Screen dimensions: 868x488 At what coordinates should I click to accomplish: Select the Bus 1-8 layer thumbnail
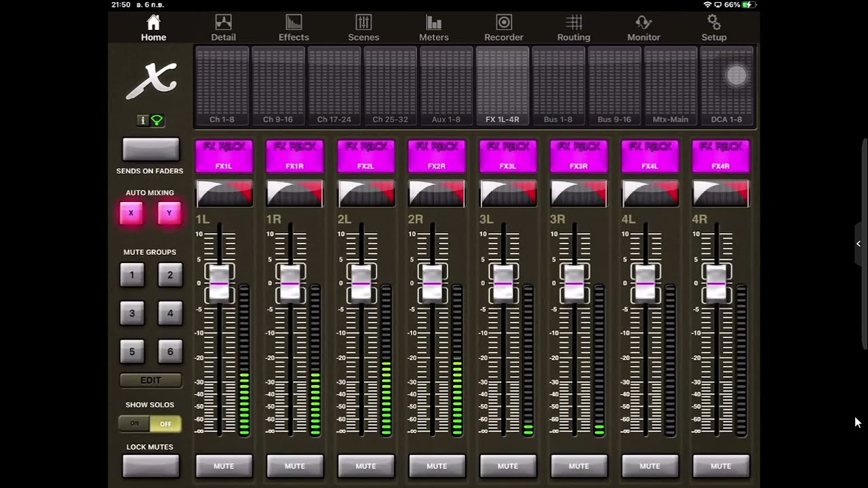[x=558, y=86]
